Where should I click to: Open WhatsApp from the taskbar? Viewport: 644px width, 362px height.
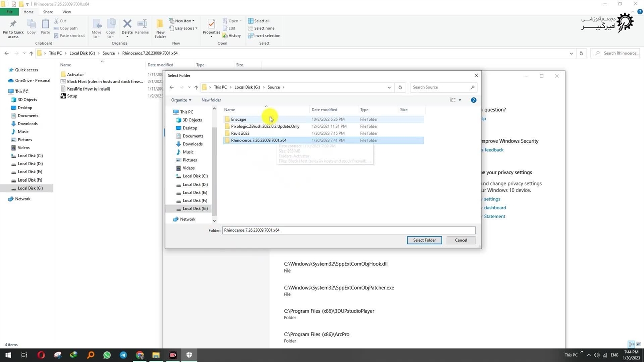[x=107, y=355]
